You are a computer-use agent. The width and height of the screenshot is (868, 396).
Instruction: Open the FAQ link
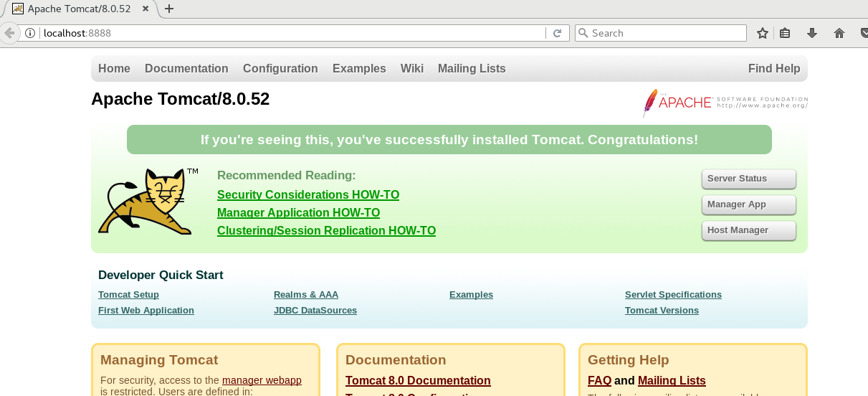[x=599, y=381]
